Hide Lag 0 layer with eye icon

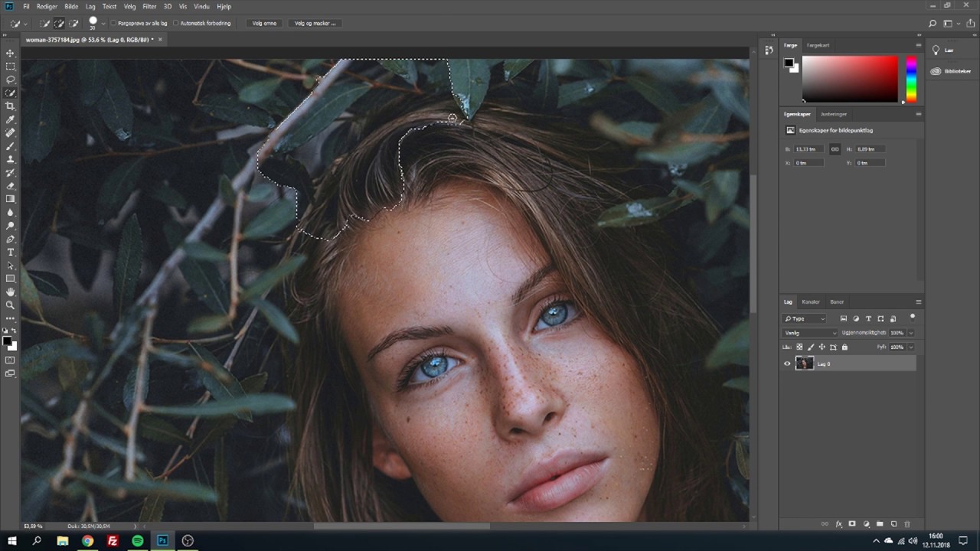[x=787, y=364]
